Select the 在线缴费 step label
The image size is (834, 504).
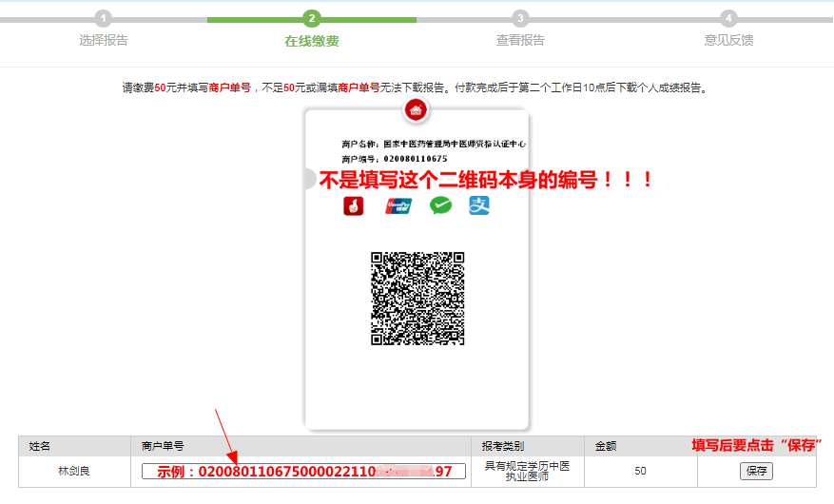(x=312, y=41)
